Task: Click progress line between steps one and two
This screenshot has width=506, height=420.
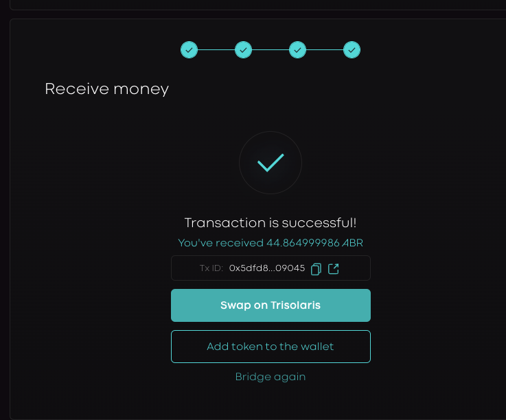Action: click(x=216, y=49)
